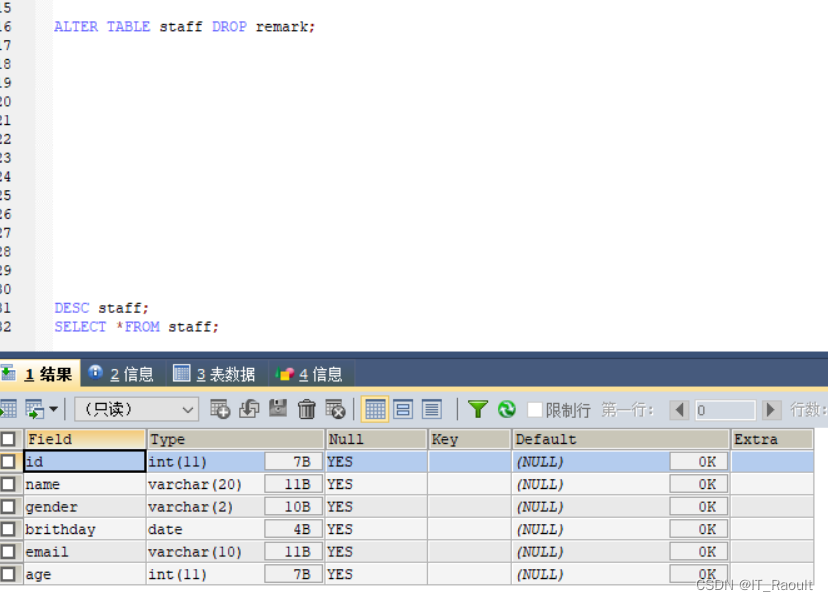
Task: Switch to grid view mode
Action: click(375, 409)
